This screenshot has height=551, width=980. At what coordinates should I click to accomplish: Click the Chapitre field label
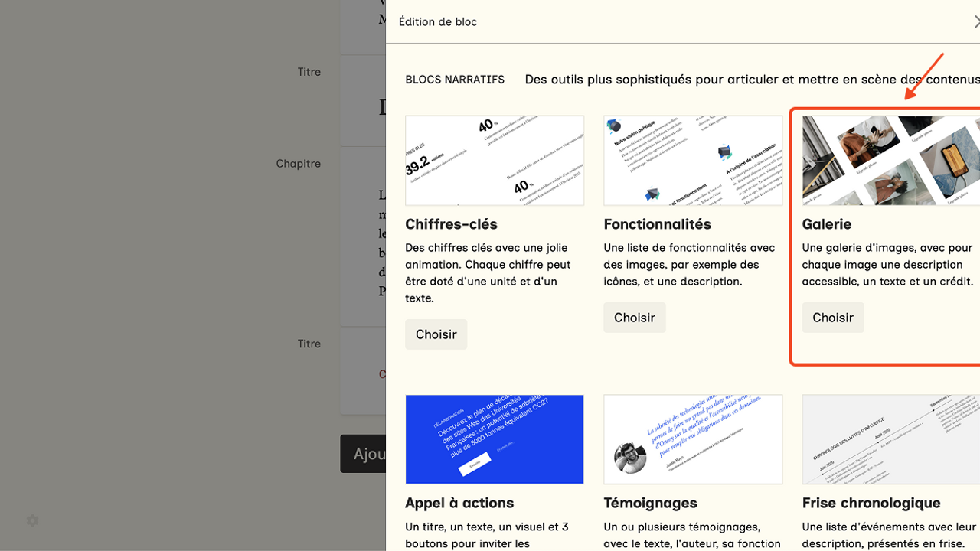click(298, 164)
